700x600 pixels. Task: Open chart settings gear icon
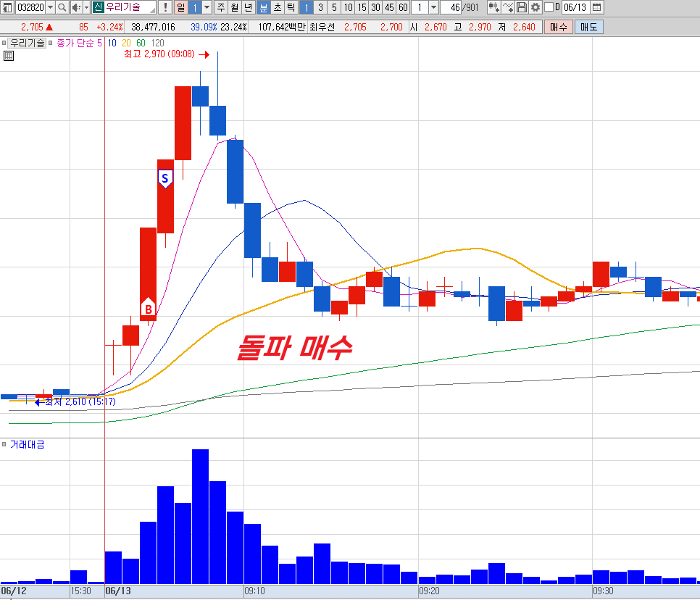(x=536, y=7)
